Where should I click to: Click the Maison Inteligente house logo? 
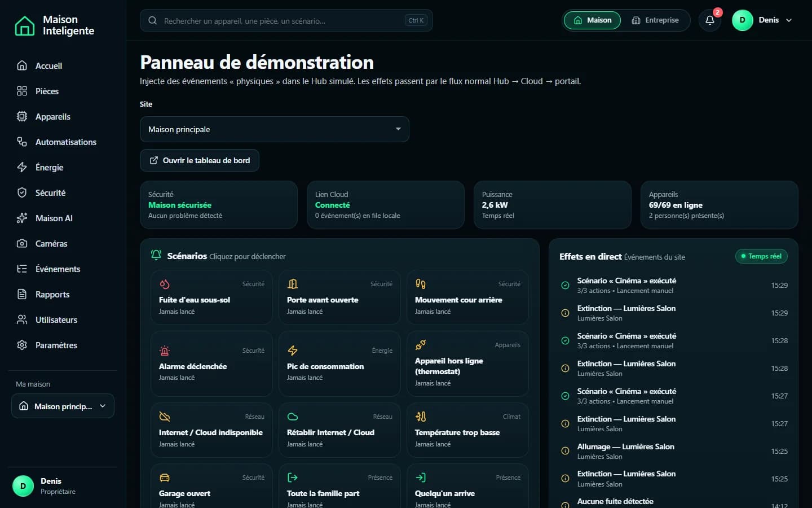[24, 25]
